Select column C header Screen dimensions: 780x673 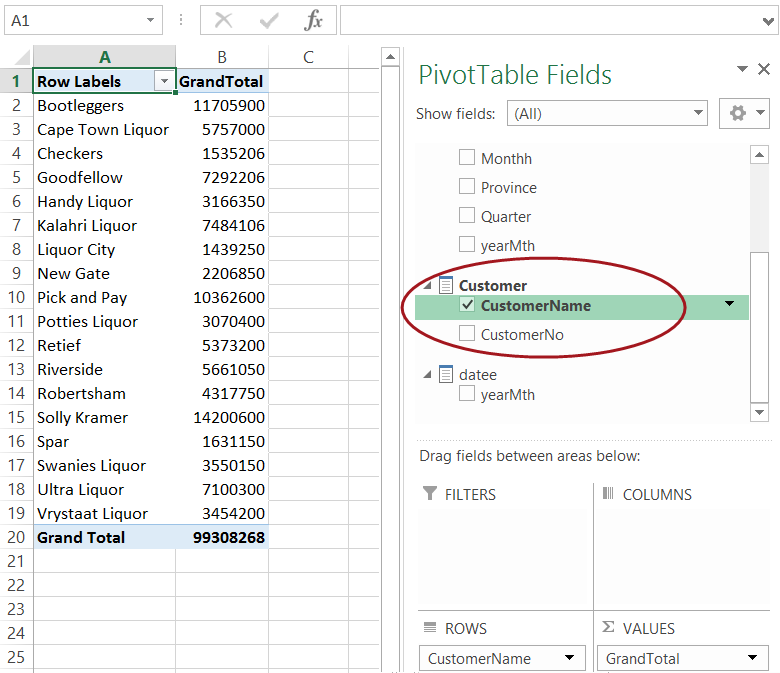pyautogui.click(x=308, y=57)
